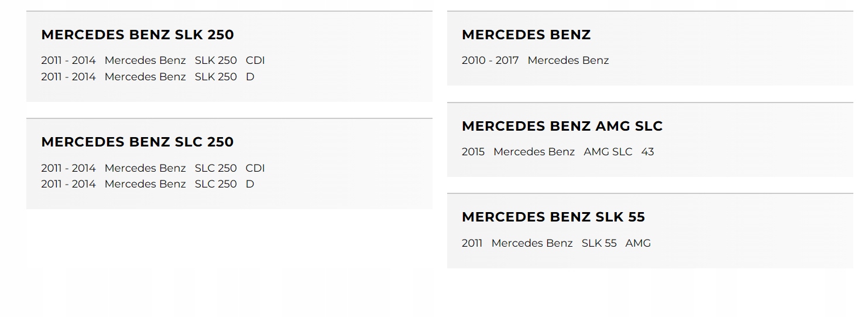Screen dimensions: 868x317
Task: Click the CDI label in the SLC 250 card
Action: (x=255, y=168)
